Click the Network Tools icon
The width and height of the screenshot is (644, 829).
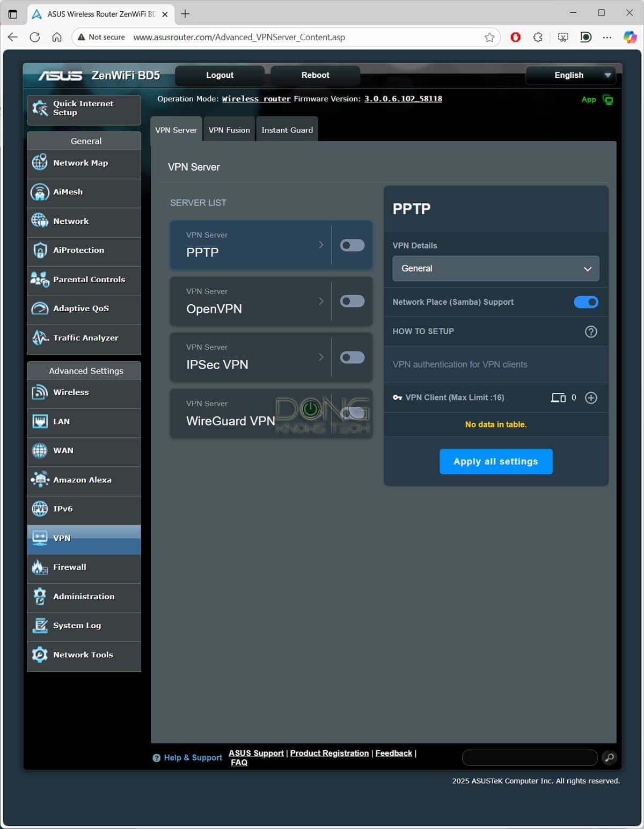click(40, 655)
